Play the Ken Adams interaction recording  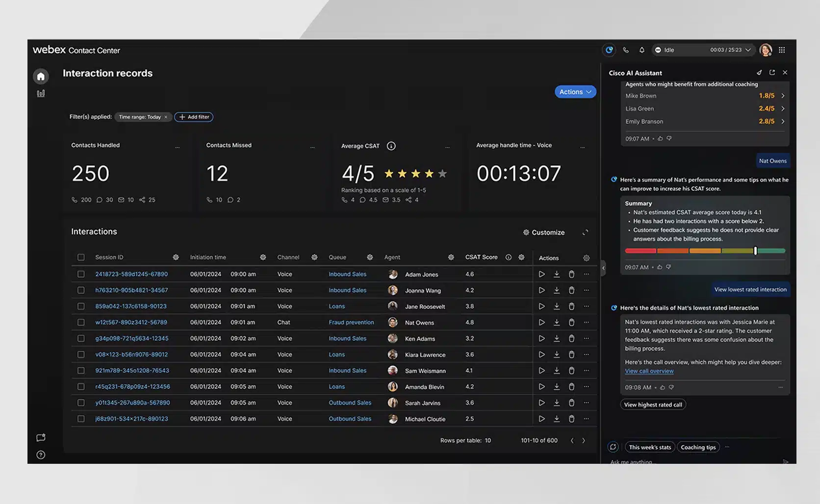pos(541,338)
